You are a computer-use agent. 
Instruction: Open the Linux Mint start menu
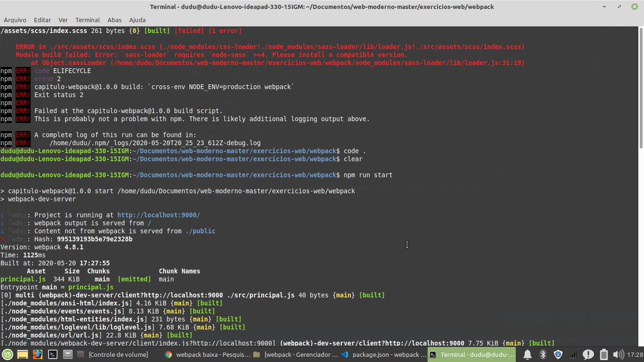[x=7, y=354]
